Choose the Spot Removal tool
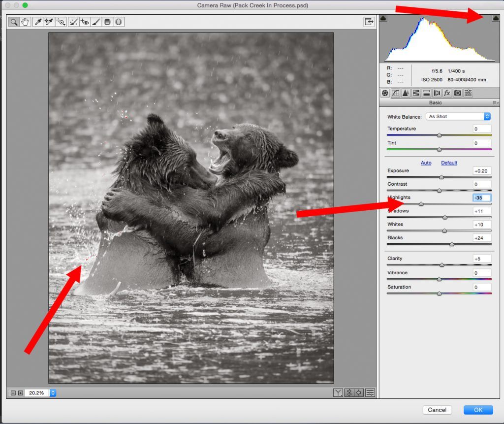504x424 pixels. pos(73,22)
